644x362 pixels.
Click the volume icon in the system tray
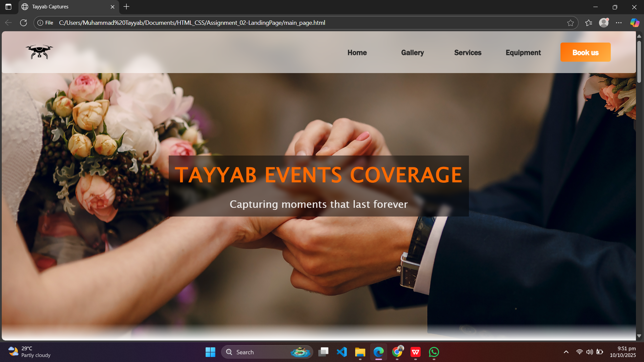point(590,352)
